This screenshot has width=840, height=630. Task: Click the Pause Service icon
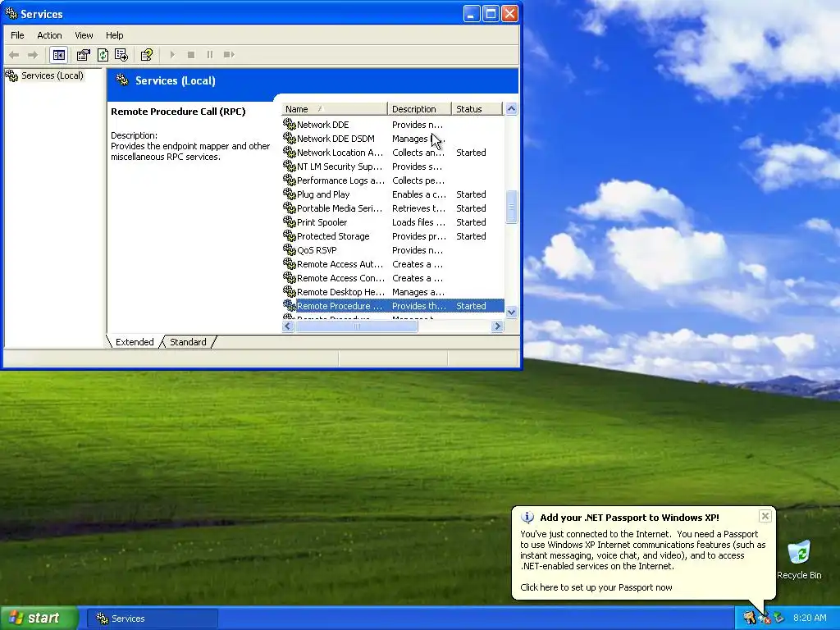tap(210, 55)
